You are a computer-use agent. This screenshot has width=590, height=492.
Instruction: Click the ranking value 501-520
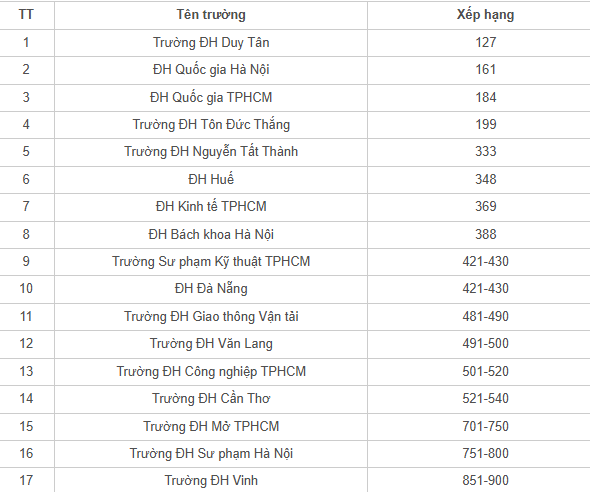coord(485,371)
